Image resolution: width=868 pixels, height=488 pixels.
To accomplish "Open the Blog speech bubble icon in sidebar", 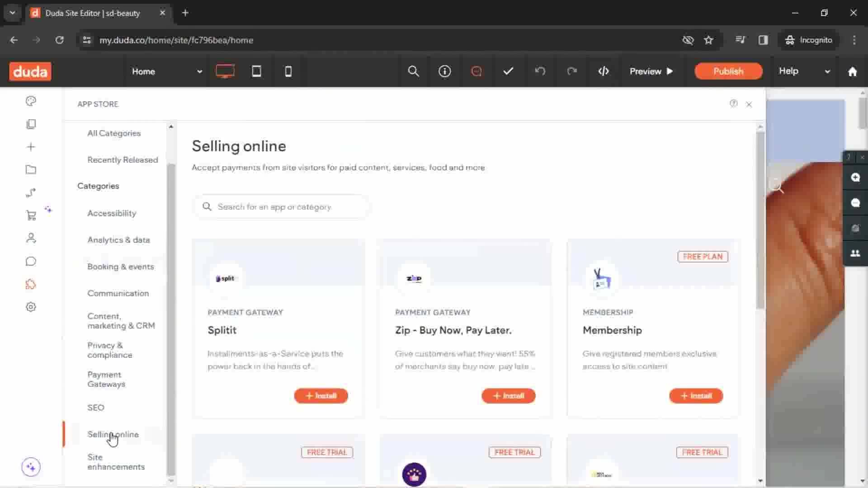I will [x=31, y=261].
